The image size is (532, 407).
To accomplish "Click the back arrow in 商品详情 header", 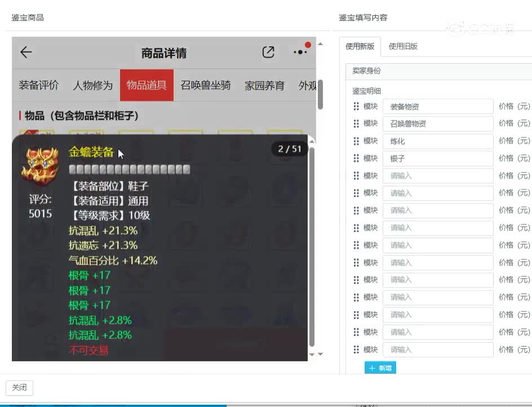I will (x=25, y=52).
